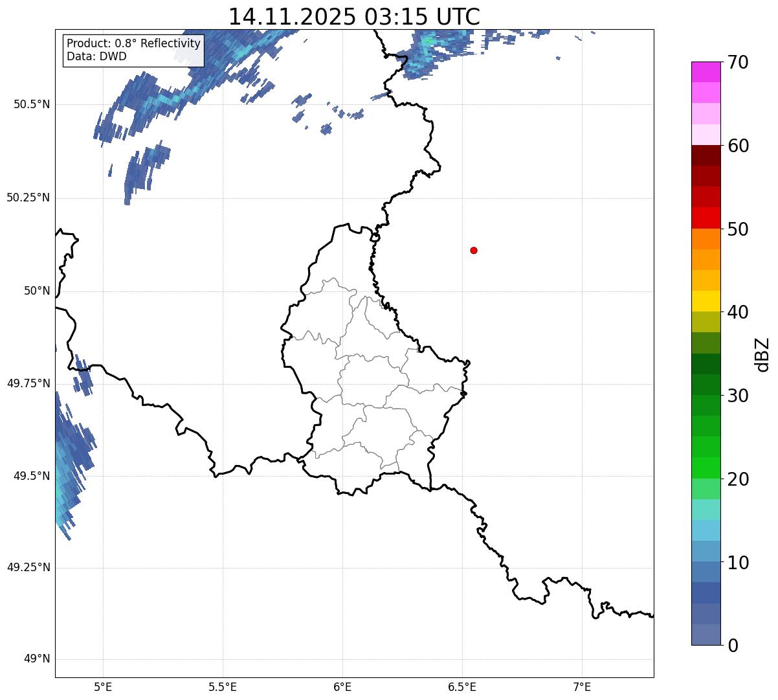Viewport: 778px width, 700px height.
Task: Click the colorbar tick '0'
Action: (731, 646)
